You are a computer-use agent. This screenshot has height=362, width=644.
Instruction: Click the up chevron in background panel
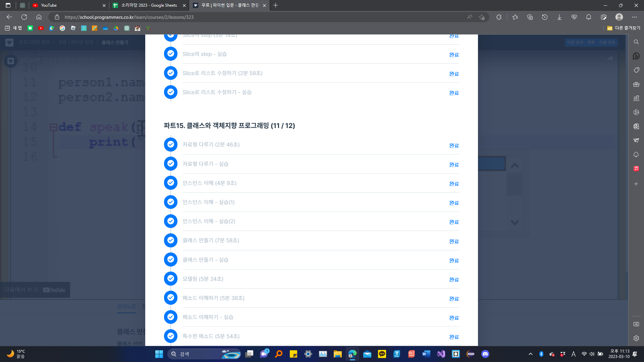[515, 166]
